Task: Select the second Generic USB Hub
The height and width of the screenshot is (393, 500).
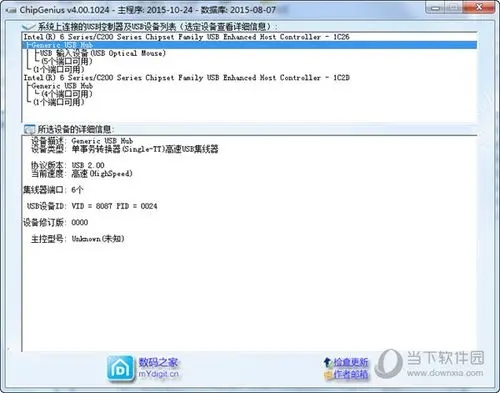Action: (62, 86)
